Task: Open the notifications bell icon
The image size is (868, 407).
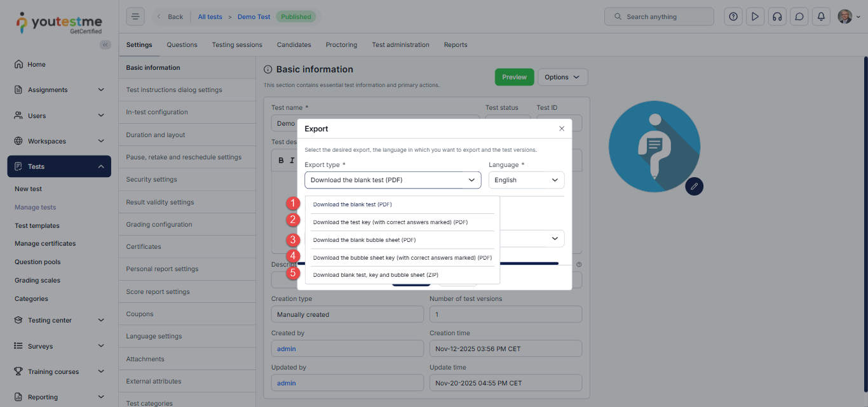Action: [x=821, y=17]
